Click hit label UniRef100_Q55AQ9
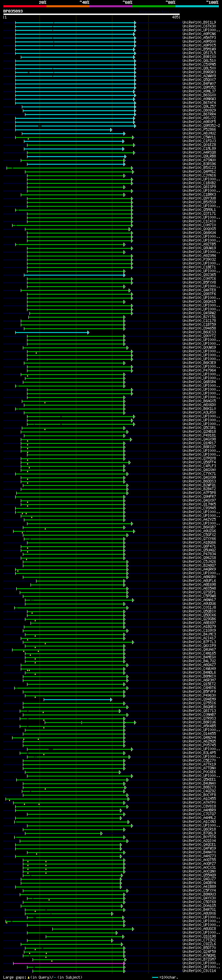This screenshot has width=222, height=980. (199, 875)
